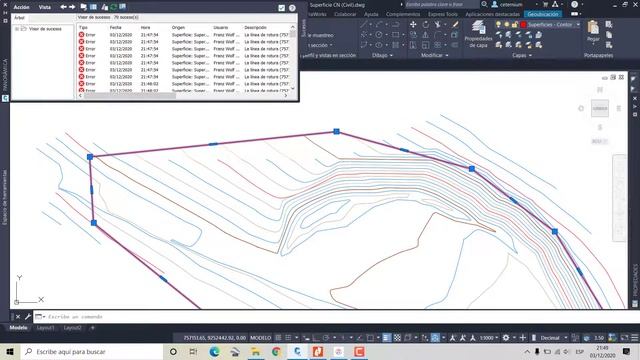Open Windows Start menu
The width and height of the screenshot is (640, 360).
coord(10,351)
